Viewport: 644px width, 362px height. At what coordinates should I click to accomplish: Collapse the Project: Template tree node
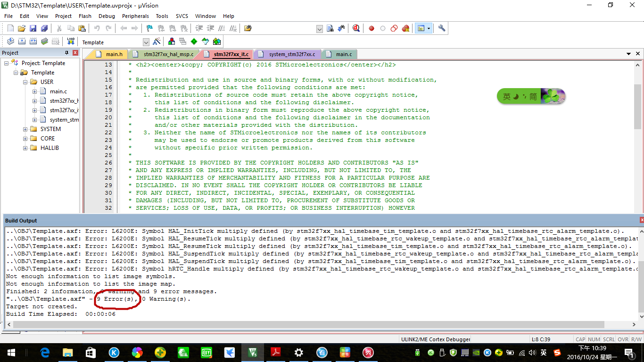pyautogui.click(x=7, y=63)
